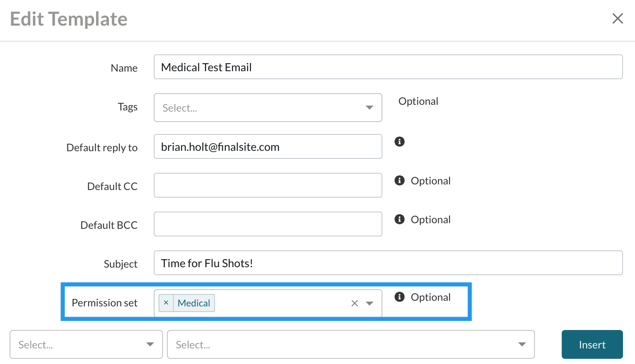Viewport: 635px width, 364px height.
Task: Open the wide Select dropdown next to Insert
Action: click(x=350, y=344)
